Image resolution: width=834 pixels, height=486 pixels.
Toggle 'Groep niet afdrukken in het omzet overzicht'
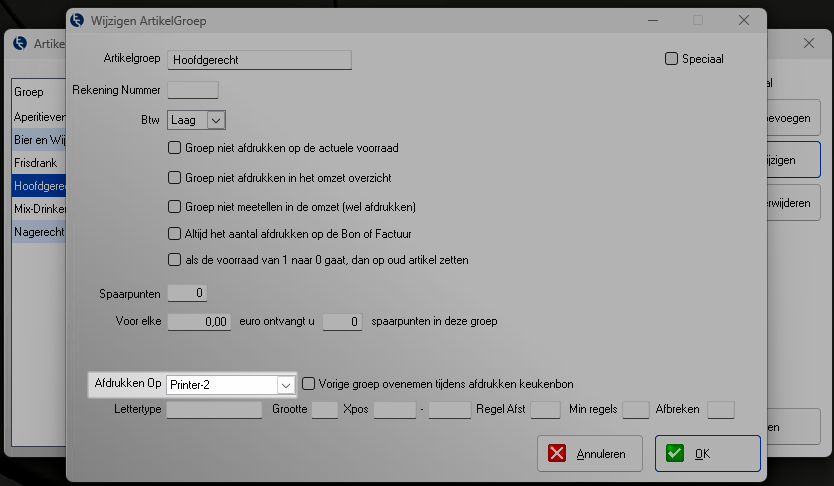175,178
